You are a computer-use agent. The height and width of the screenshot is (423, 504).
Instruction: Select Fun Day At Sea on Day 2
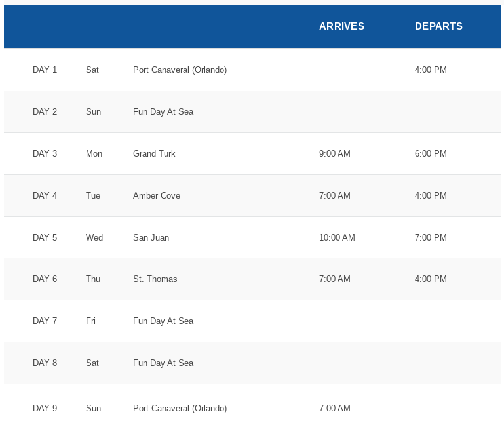tap(163, 112)
